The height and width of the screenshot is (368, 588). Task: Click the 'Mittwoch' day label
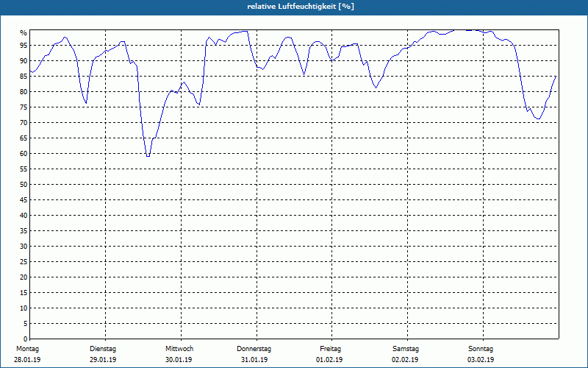pyautogui.click(x=179, y=349)
